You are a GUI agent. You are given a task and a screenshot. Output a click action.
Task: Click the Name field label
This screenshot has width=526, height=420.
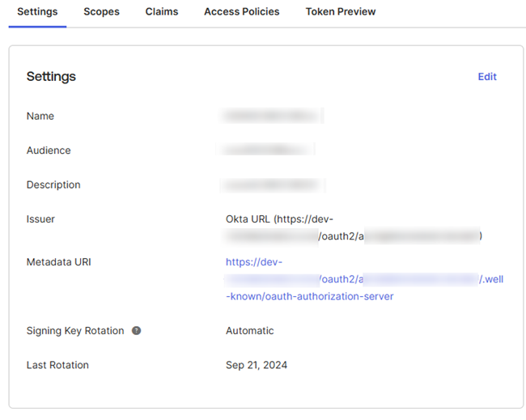pos(40,117)
